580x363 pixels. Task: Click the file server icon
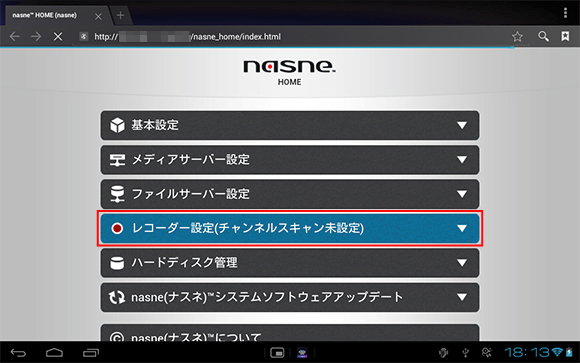[117, 194]
